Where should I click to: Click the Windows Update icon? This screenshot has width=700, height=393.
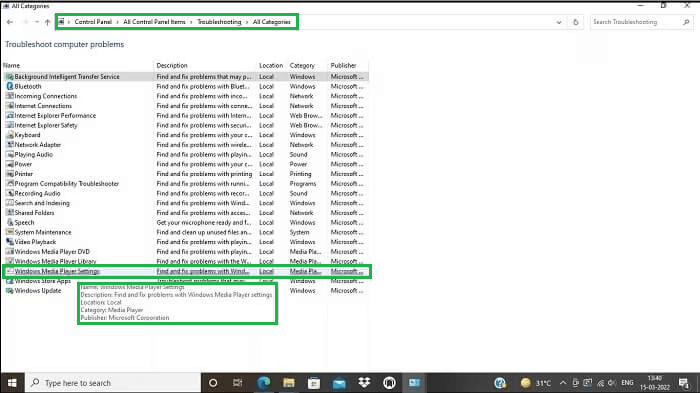click(x=10, y=291)
